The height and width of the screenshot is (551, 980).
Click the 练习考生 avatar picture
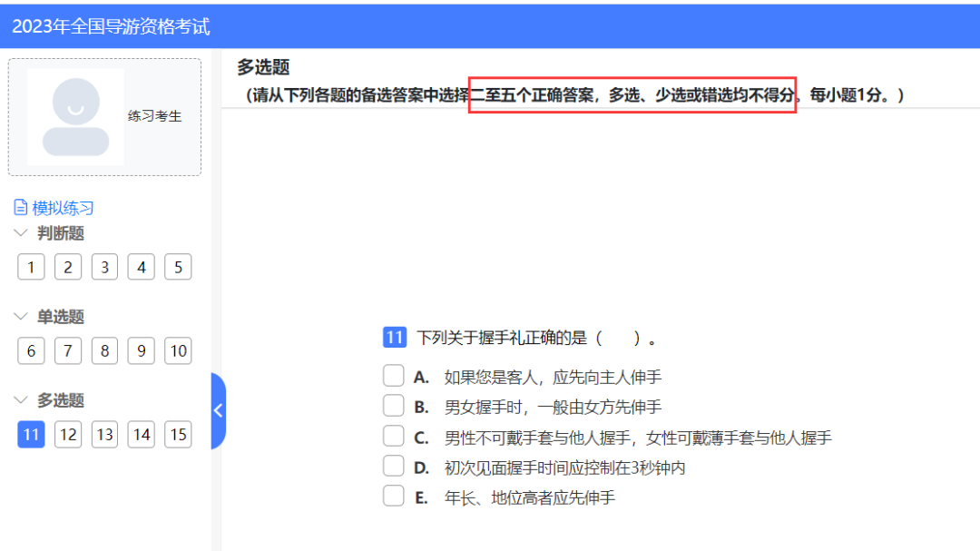tap(75, 117)
